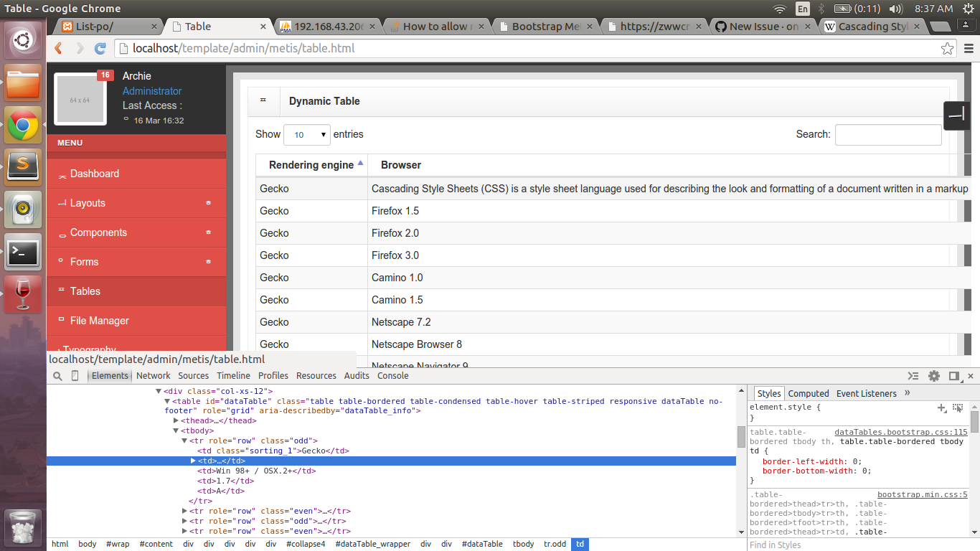The image size is (980, 551).
Task: Open the Google Chrome launcher icon
Action: pos(23,125)
